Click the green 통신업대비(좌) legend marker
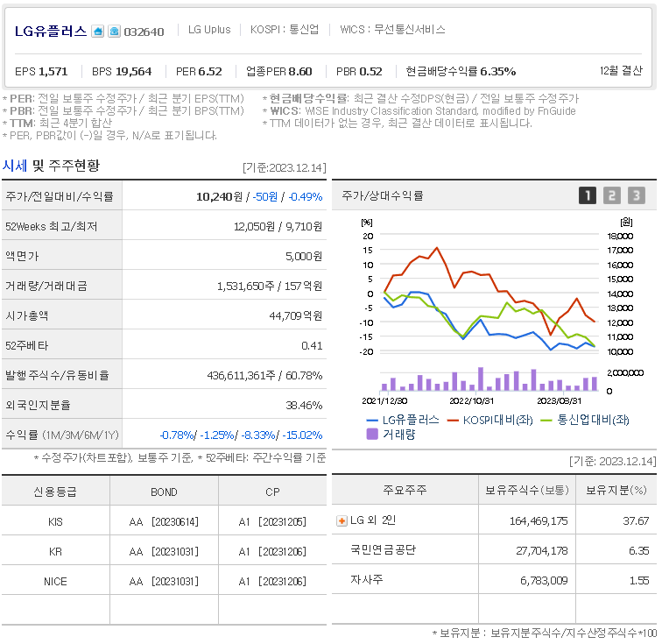The height and width of the screenshot is (644, 662). click(546, 421)
